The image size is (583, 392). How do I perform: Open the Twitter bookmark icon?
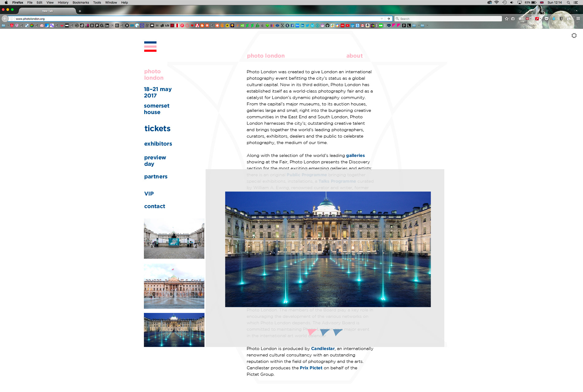pos(307,25)
